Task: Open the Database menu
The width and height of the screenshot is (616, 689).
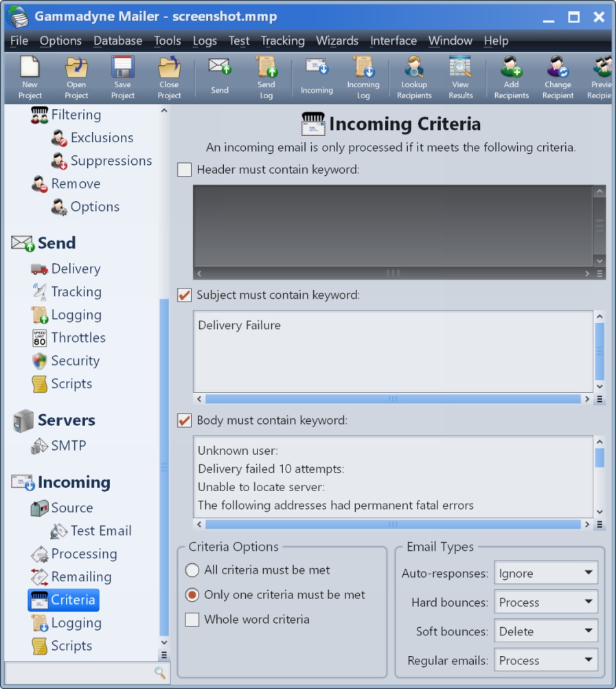Action: click(x=117, y=41)
